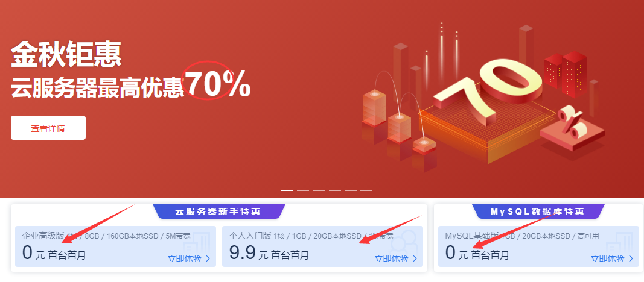The image size is (644, 282).
Task: Jump to the last carousel slide indicator
Action: [366, 190]
